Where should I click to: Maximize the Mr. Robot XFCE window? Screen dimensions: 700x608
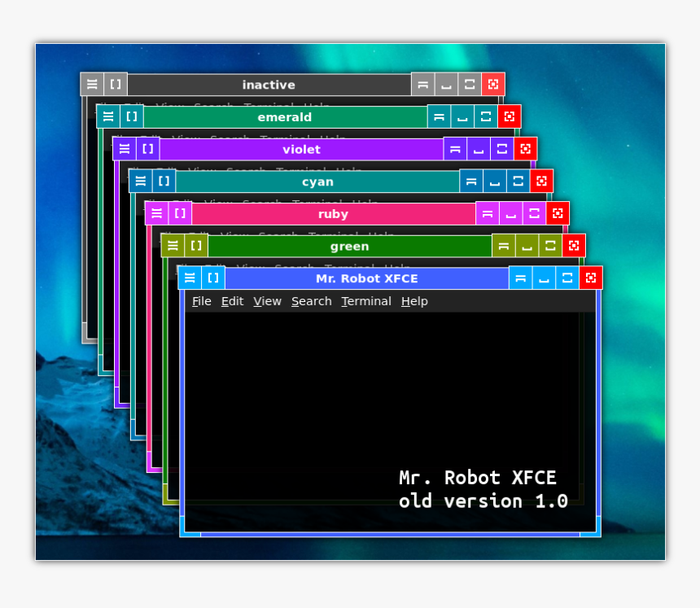click(567, 278)
